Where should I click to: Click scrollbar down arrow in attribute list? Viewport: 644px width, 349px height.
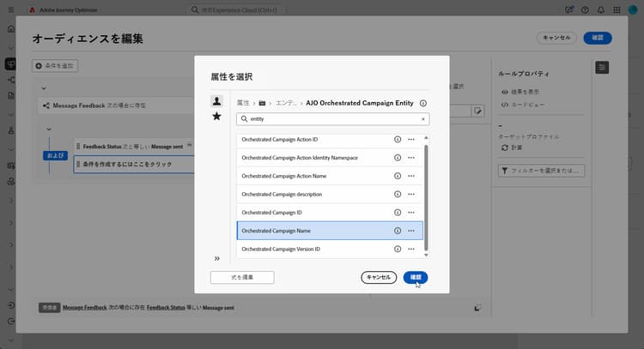(x=426, y=255)
